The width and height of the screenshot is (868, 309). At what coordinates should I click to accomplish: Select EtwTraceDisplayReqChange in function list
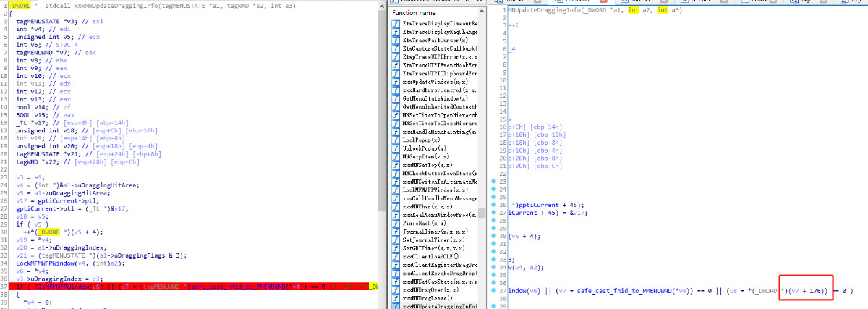point(435,32)
